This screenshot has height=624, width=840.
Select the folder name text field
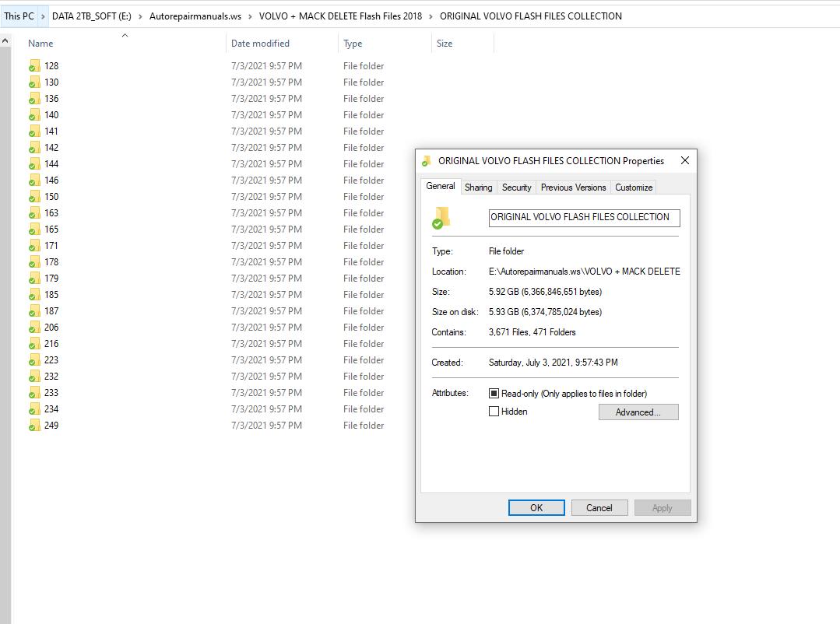pyautogui.click(x=584, y=218)
